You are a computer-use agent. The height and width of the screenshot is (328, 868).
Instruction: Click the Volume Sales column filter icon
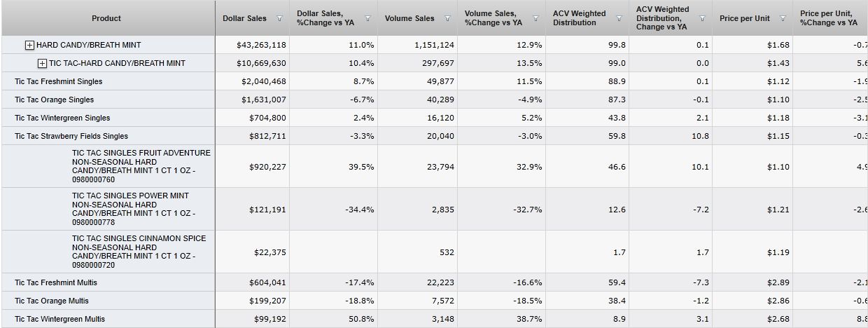pos(448,19)
